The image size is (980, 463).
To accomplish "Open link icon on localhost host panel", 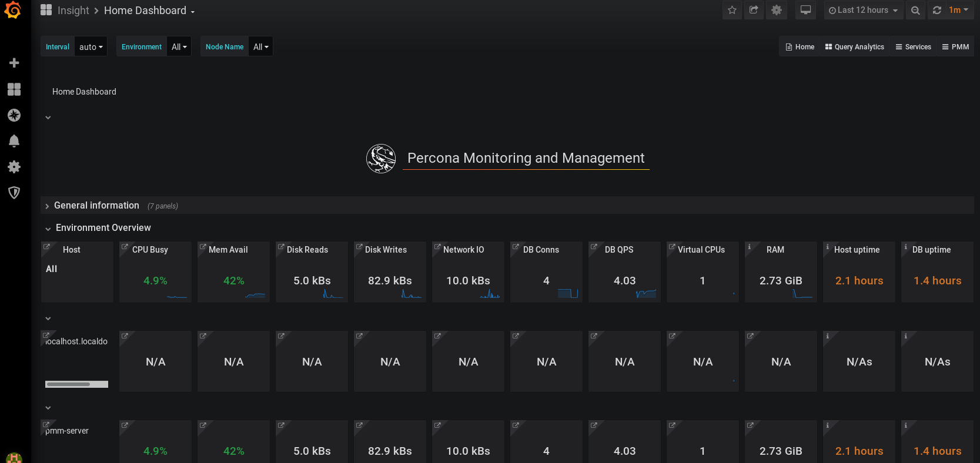I will [46, 335].
